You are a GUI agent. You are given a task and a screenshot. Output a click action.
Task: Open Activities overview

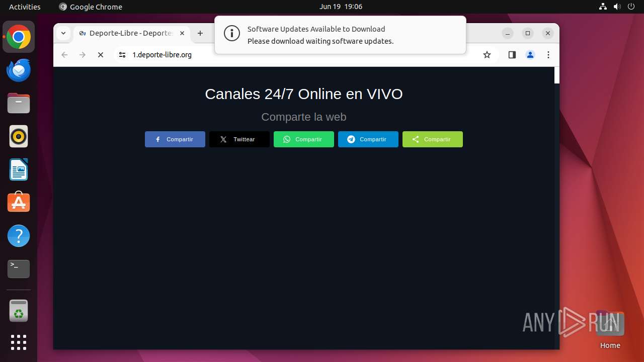pos(25,7)
